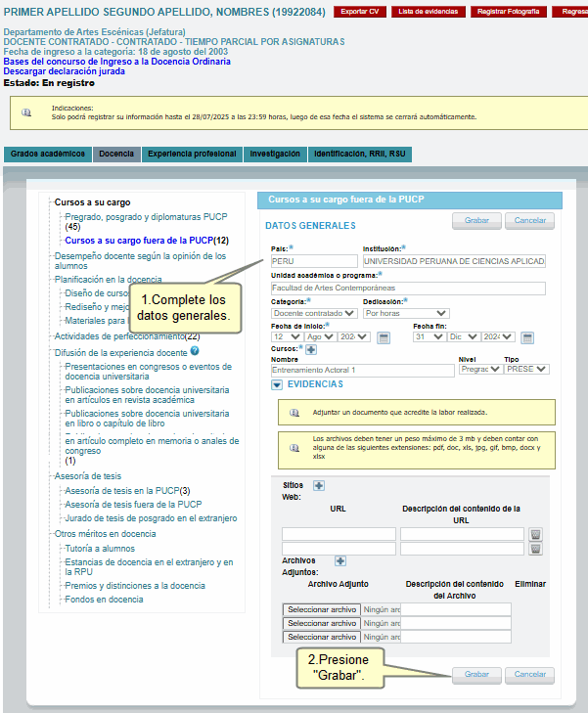The image size is (588, 713).
Task: Switch to the Experiencia profesional tab
Action: 192,155
